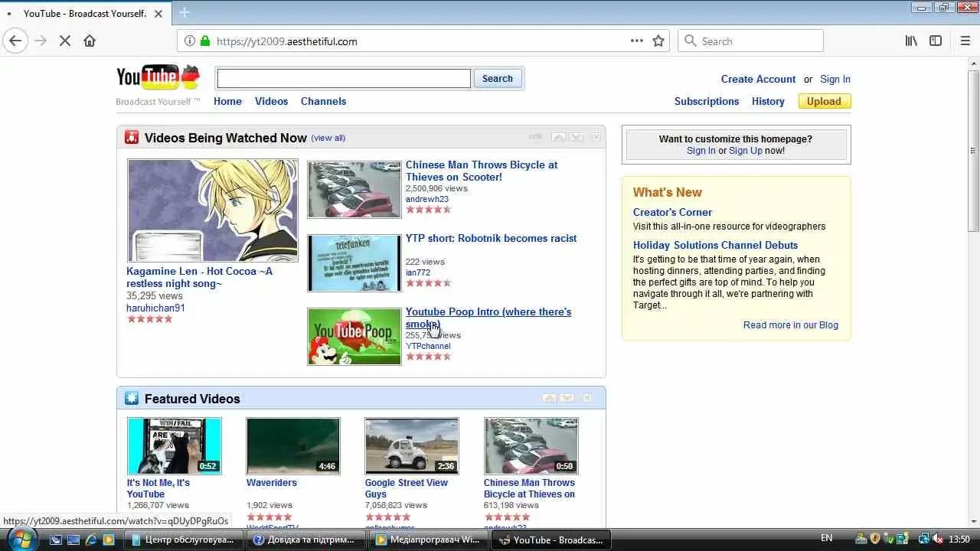980x551 pixels.
Task: Go back with the browser back arrow
Action: pyautogui.click(x=15, y=41)
